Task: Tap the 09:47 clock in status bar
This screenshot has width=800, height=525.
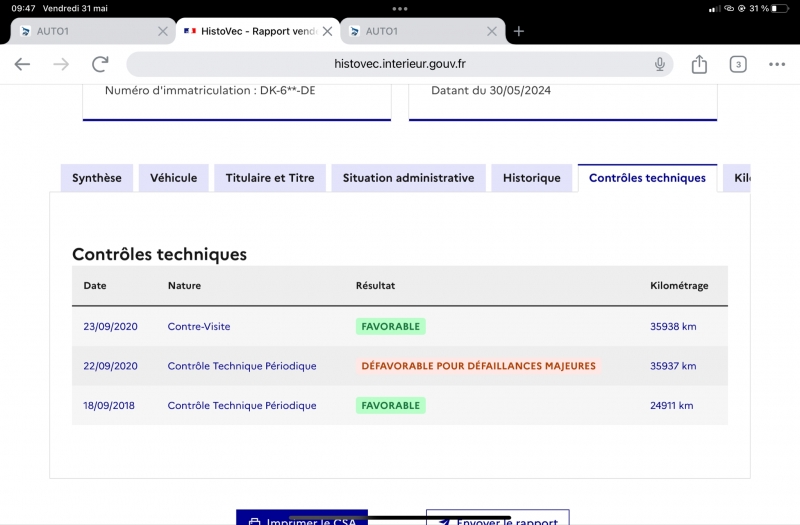Action: pyautogui.click(x=23, y=8)
